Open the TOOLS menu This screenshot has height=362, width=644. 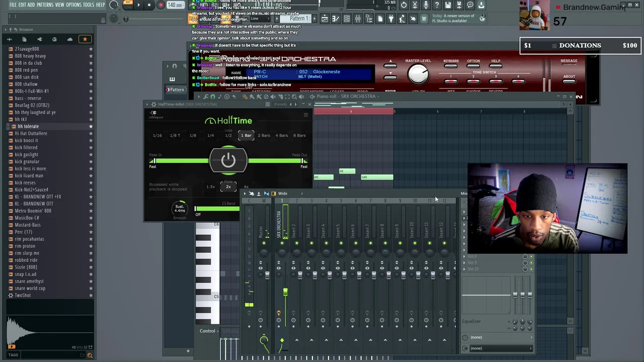[89, 5]
